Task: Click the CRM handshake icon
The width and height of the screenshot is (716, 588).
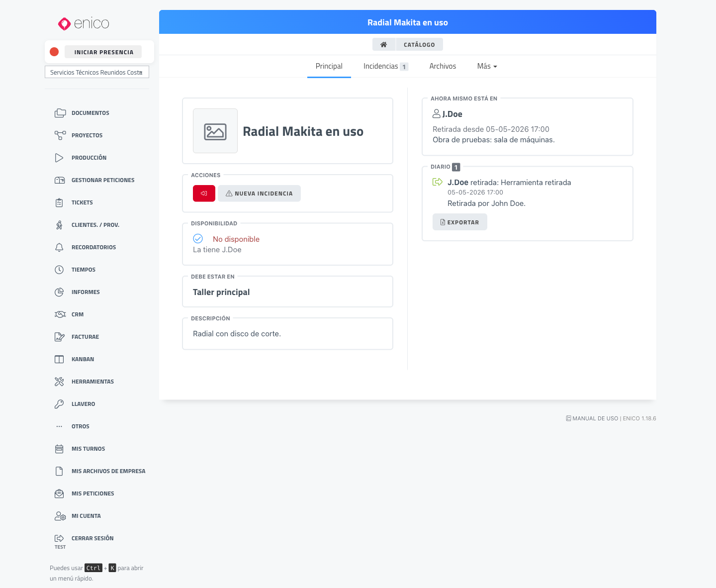Action: coord(60,314)
